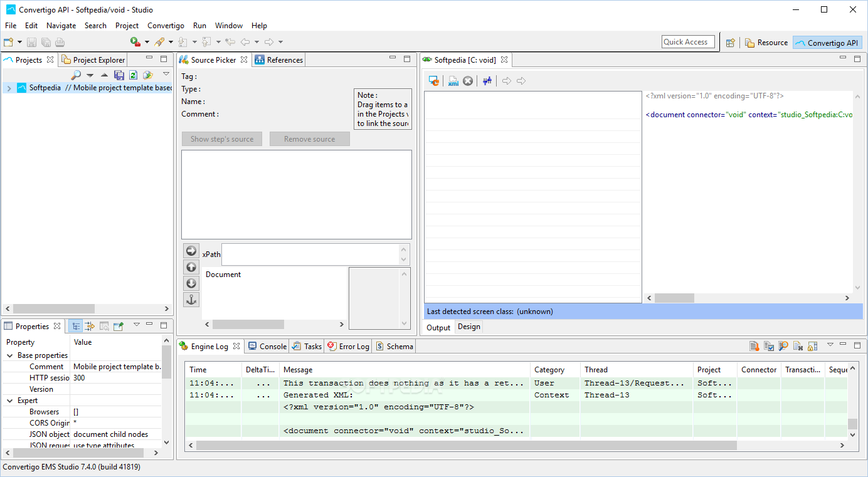Switch to the Schema tab
The image size is (868, 477).
[x=394, y=346]
